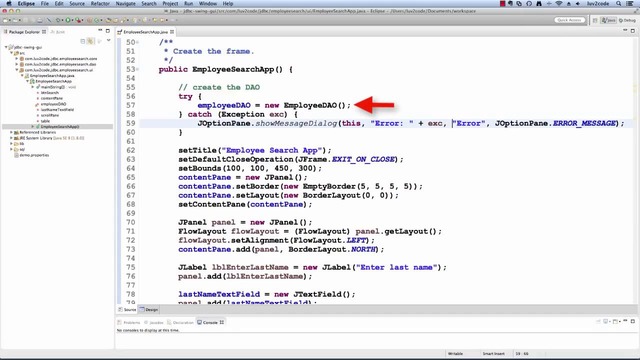Viewport: 640px width, 360px height.
Task: Fold the comment at line 50
Action: 138,42
